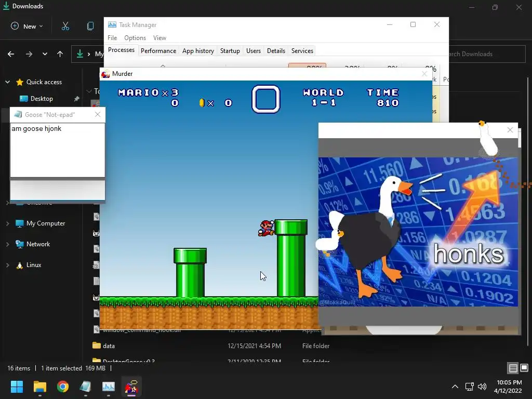The image size is (532, 399).
Task: Expand the Network tree node
Action: (x=7, y=244)
